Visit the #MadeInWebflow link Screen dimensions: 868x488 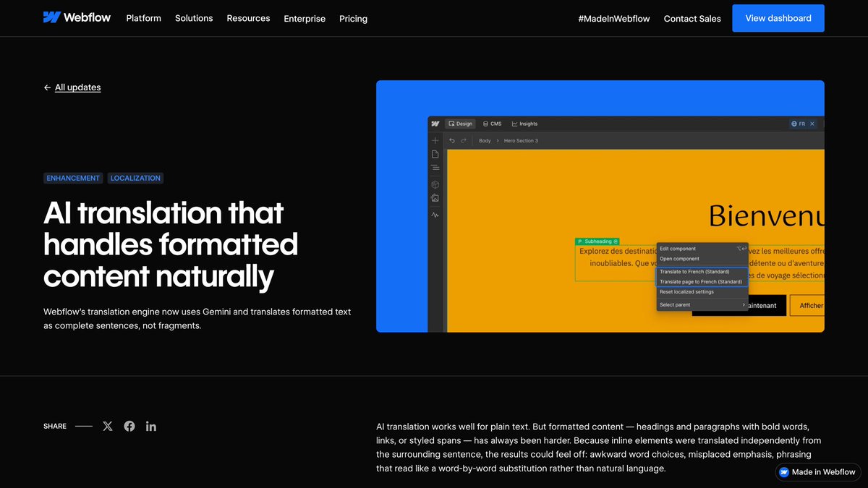613,19
